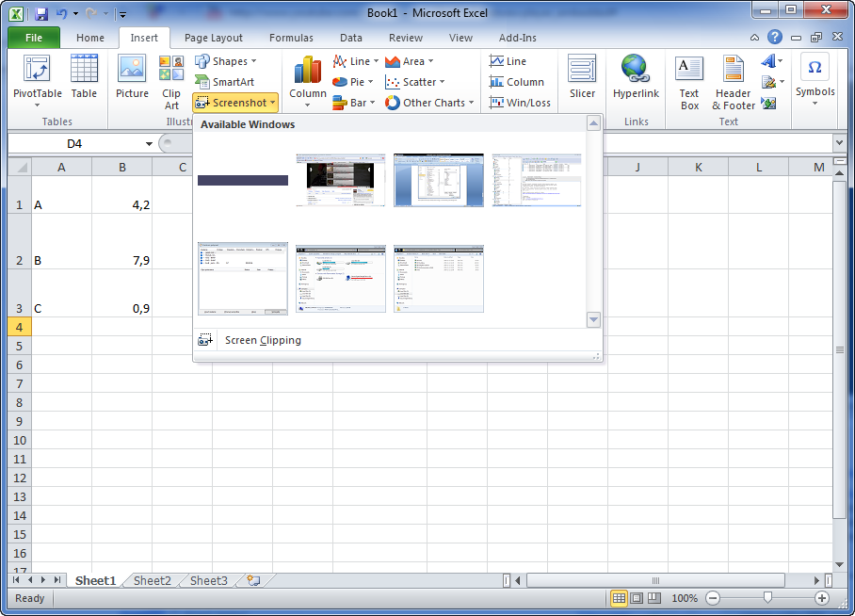
Task: Open the File tab
Action: tap(34, 38)
